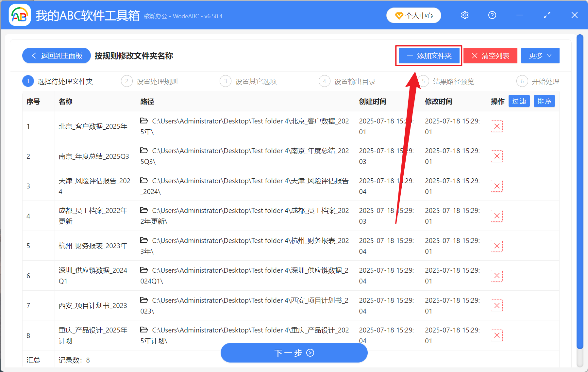Click the help question mark icon
Viewport: 588px width, 372px height.
coord(492,15)
